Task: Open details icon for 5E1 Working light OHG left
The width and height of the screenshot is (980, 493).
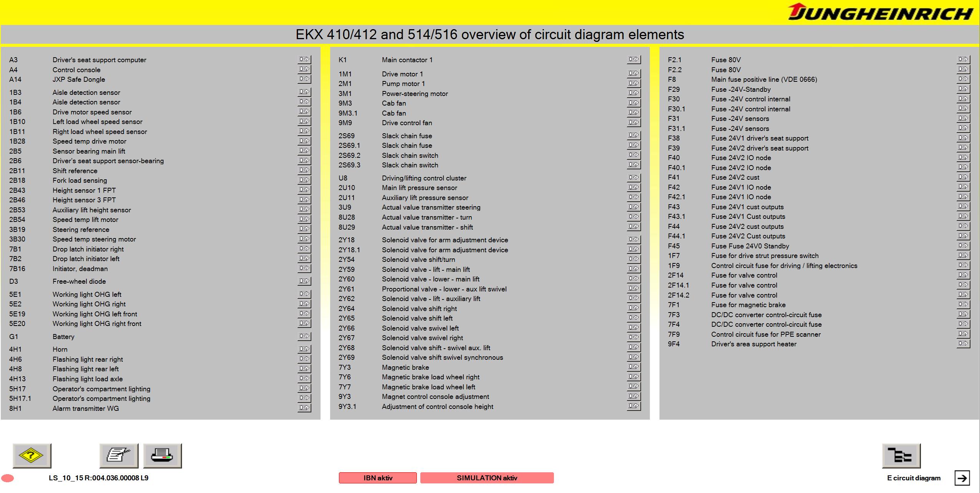Action: click(304, 294)
